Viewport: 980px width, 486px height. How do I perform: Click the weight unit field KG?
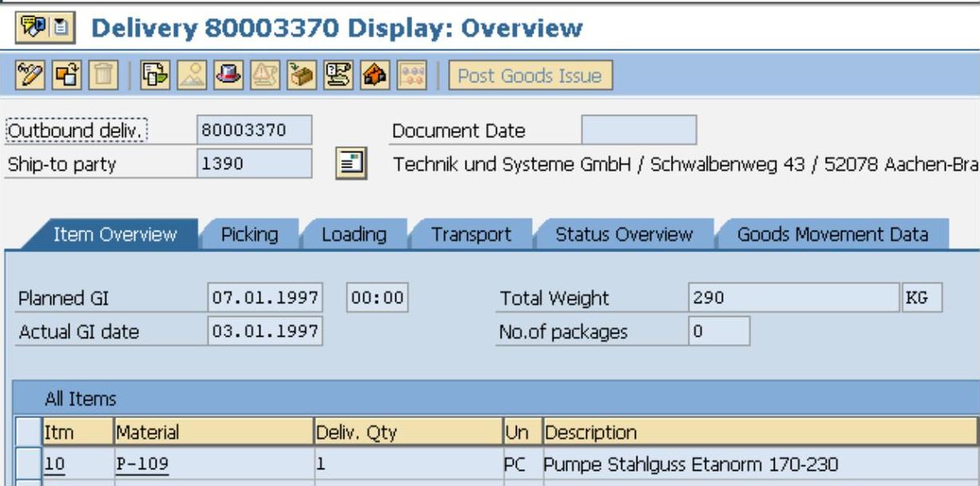click(921, 298)
